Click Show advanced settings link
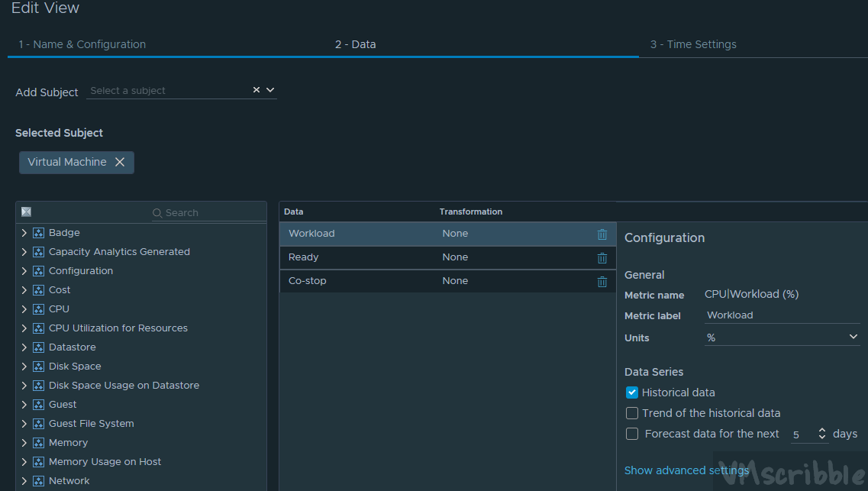Viewport: 868px width, 491px height. coord(686,470)
